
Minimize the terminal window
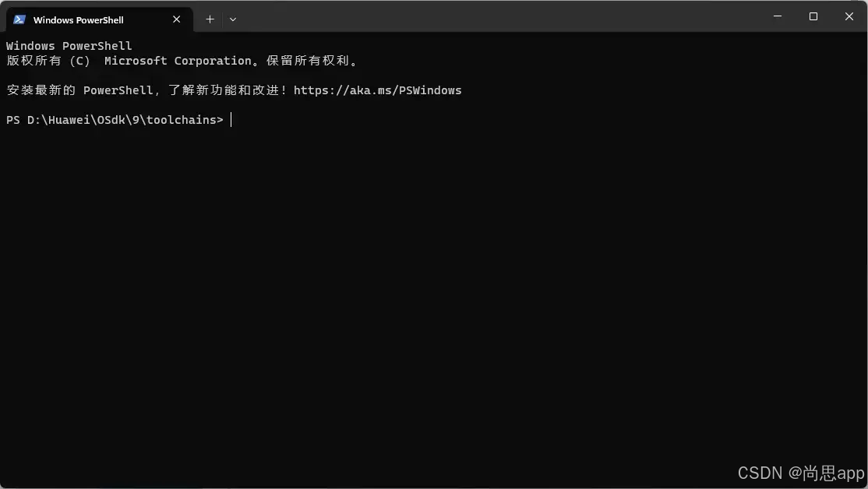tap(777, 16)
